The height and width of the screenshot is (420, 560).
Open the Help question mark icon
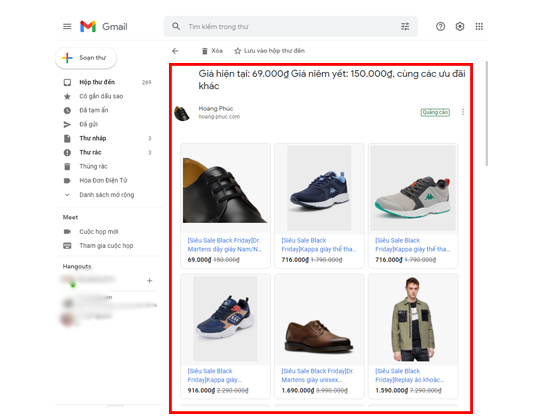440,26
